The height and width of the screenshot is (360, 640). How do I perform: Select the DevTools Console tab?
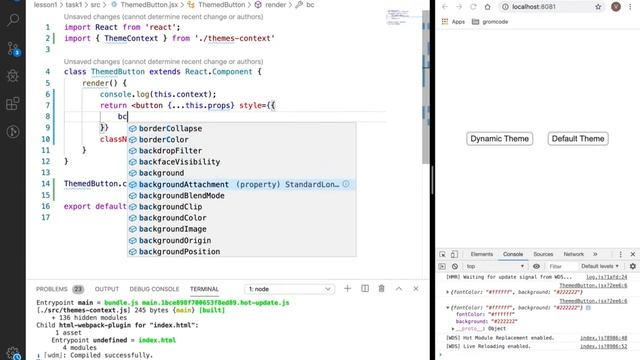point(513,254)
